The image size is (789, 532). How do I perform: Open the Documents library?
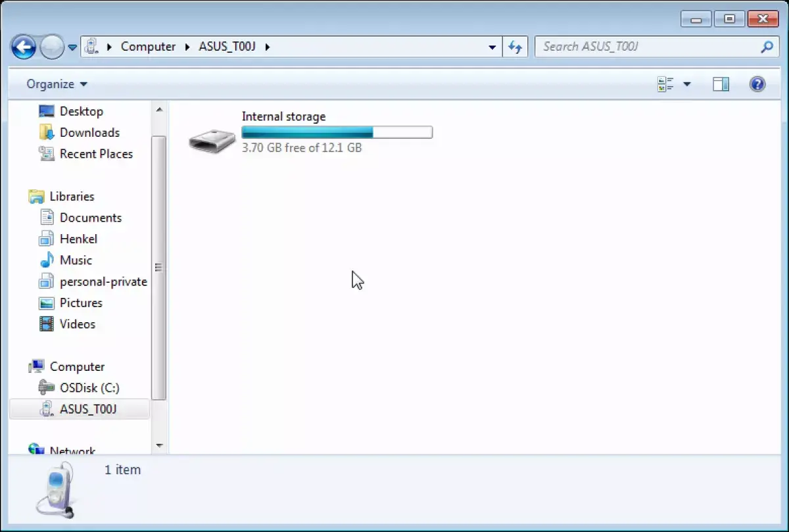(91, 218)
